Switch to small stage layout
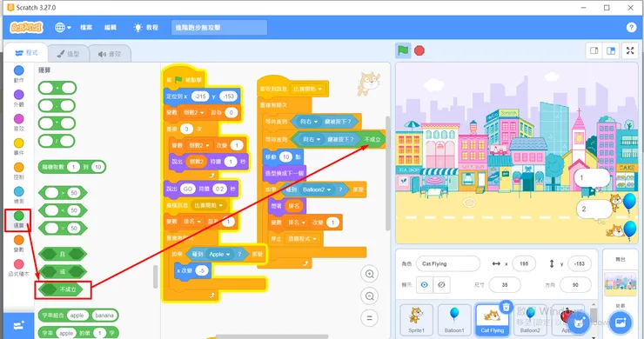Screen dimensions: 644x339 (594, 51)
